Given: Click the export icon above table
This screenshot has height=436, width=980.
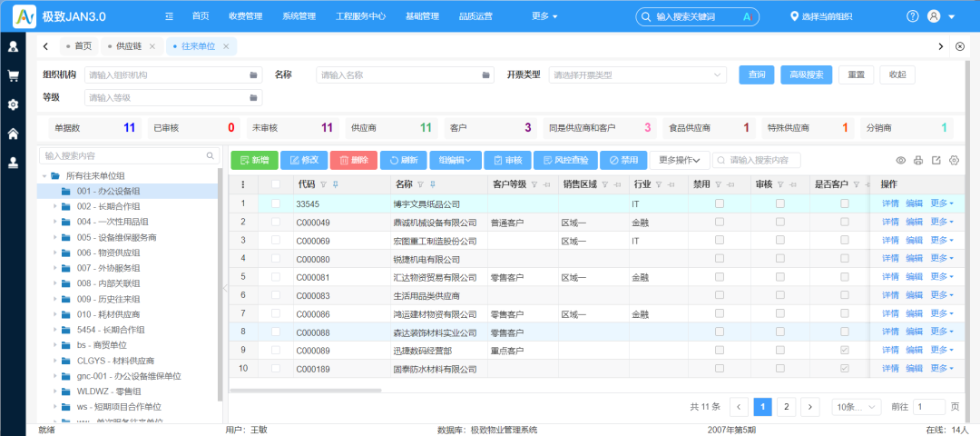Looking at the screenshot, I should [x=936, y=160].
